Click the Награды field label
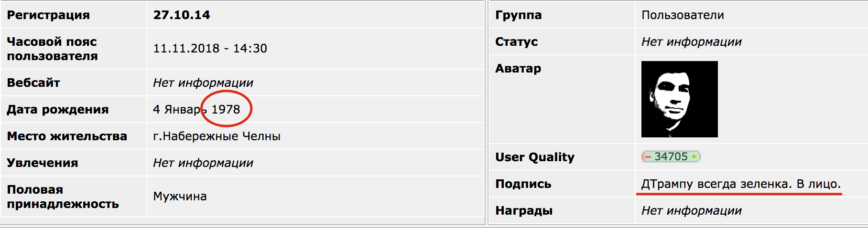 coord(524,210)
